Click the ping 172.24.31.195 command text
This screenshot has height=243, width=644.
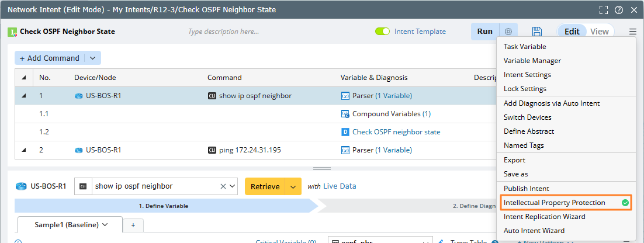(x=250, y=150)
